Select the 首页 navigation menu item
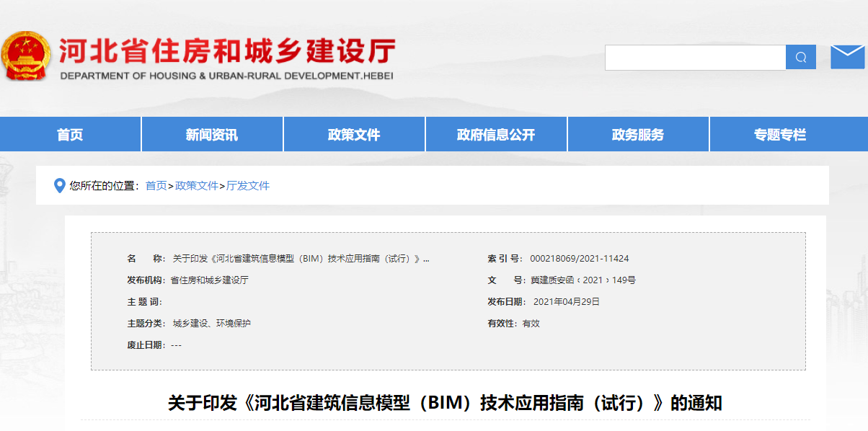The image size is (868, 431). [70, 133]
